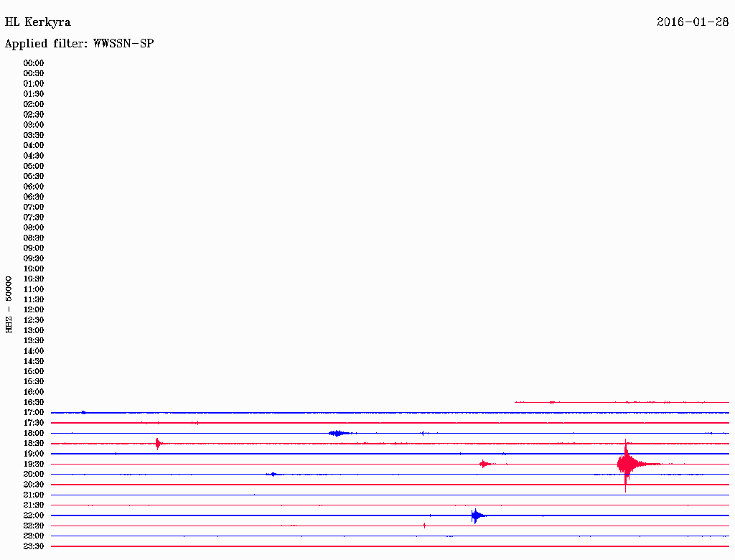Click the date label 2016-01-28
The height and width of the screenshot is (560, 735).
tap(693, 22)
